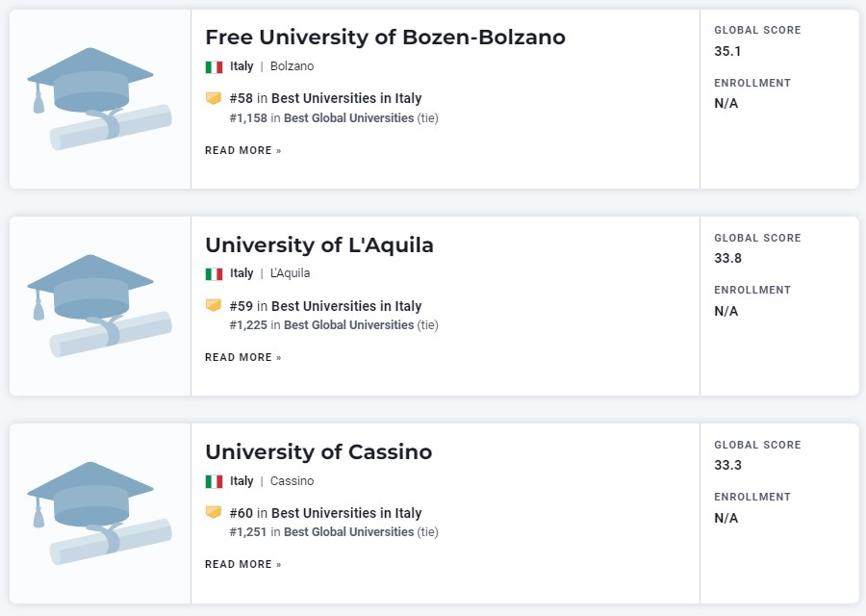Open the Free University of Bozen-Bolzano title
The image size is (866, 616).
click(x=385, y=37)
